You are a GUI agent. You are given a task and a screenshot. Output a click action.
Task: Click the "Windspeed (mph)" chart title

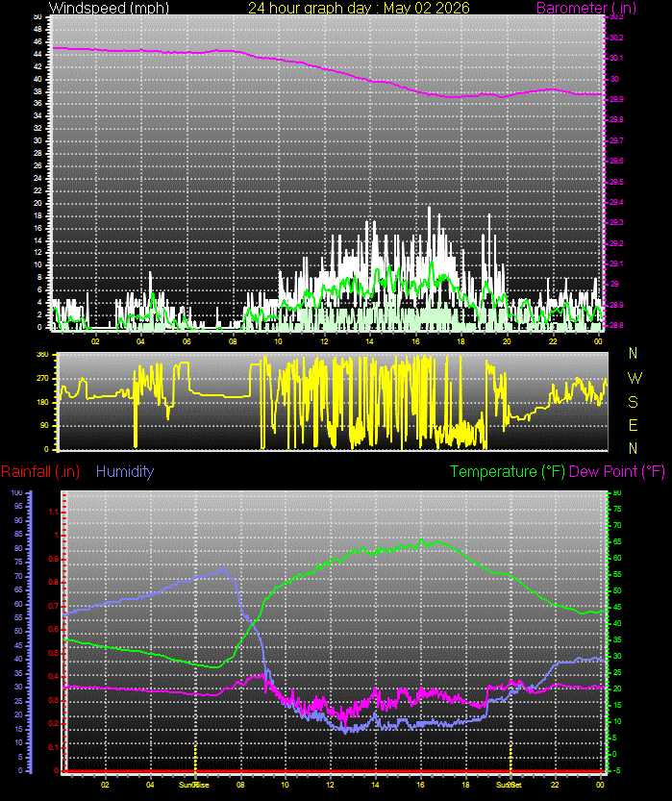(x=109, y=8)
